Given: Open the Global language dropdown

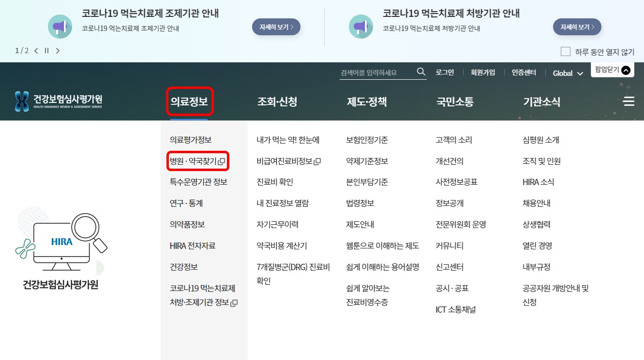Looking at the screenshot, I should coord(567,73).
